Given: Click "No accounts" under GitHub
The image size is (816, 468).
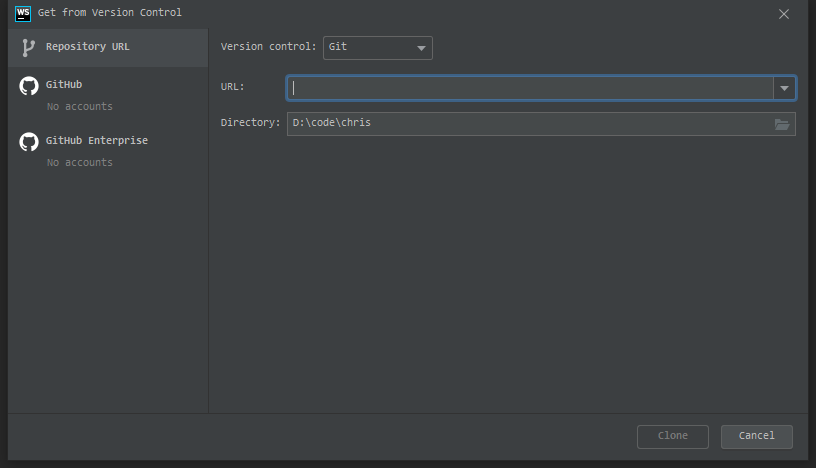Looking at the screenshot, I should pyautogui.click(x=80, y=107).
